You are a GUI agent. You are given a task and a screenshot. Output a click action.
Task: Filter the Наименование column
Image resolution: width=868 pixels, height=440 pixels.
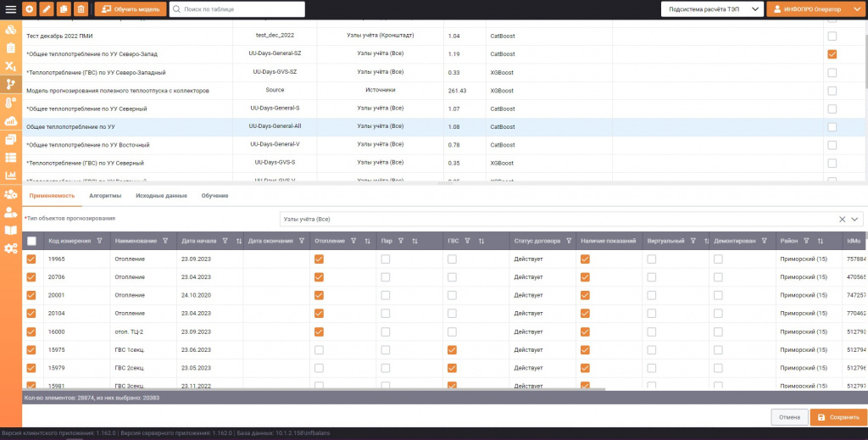pyautogui.click(x=165, y=241)
